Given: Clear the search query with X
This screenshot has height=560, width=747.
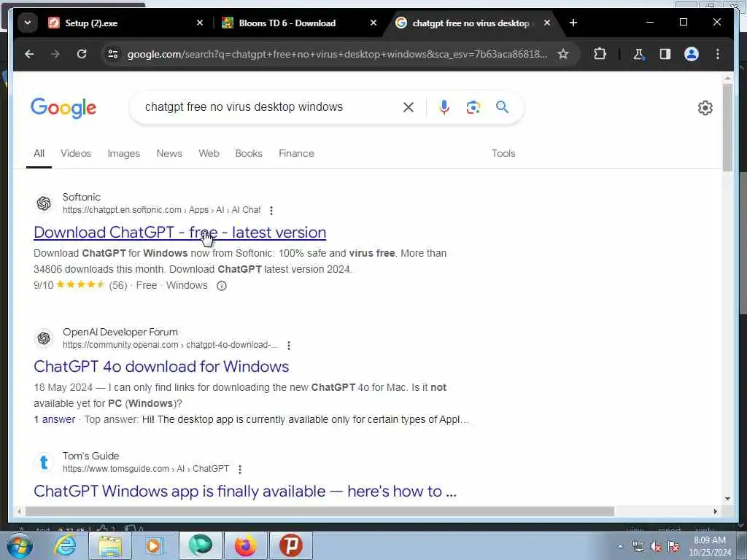Looking at the screenshot, I should tap(409, 107).
